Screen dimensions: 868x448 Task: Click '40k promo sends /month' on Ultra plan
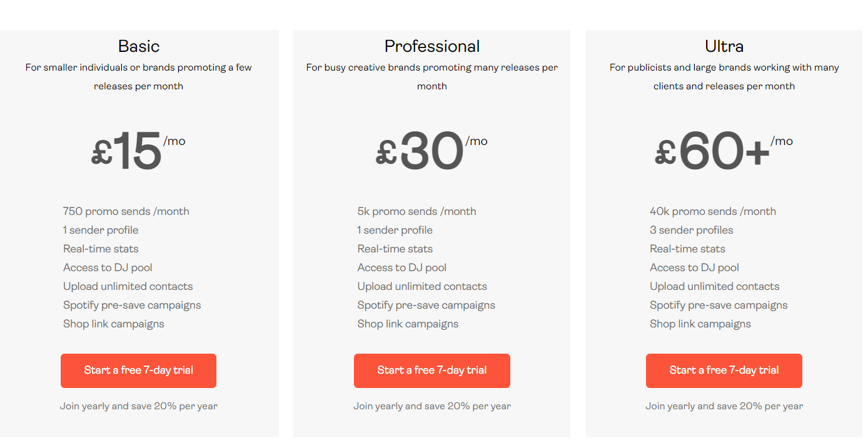713,211
